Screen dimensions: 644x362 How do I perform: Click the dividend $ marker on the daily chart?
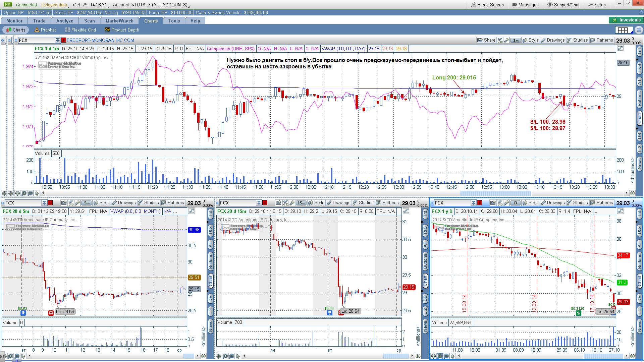[x=579, y=313]
